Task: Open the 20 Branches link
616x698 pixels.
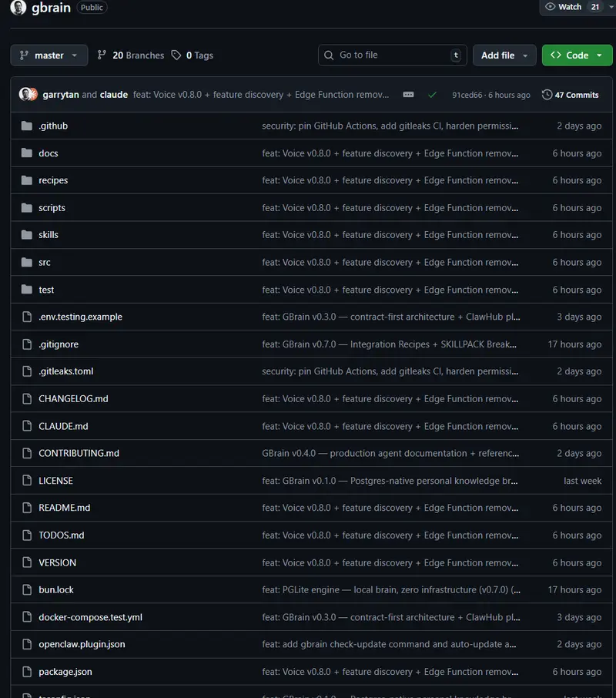Action: [x=131, y=55]
